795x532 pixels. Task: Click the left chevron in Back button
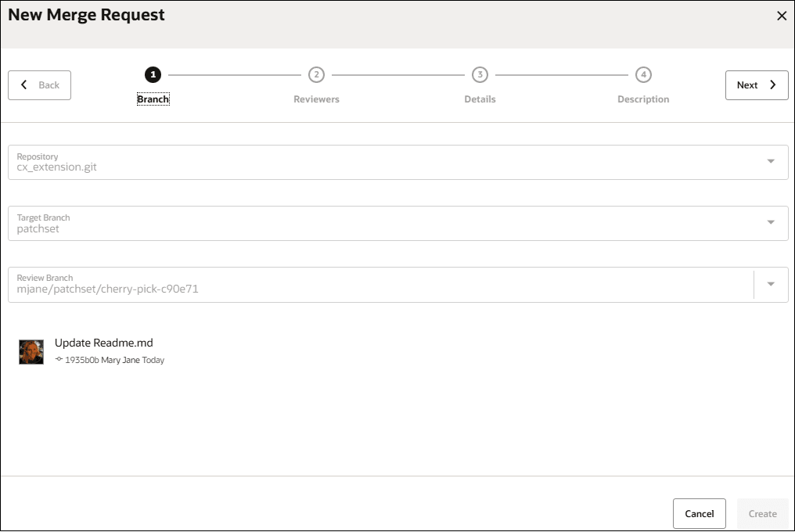[x=23, y=84]
